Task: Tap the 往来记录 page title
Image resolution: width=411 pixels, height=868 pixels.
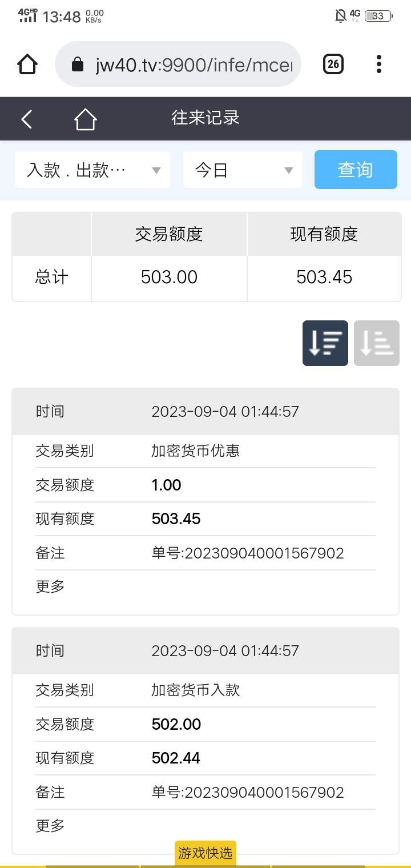Action: (x=205, y=118)
